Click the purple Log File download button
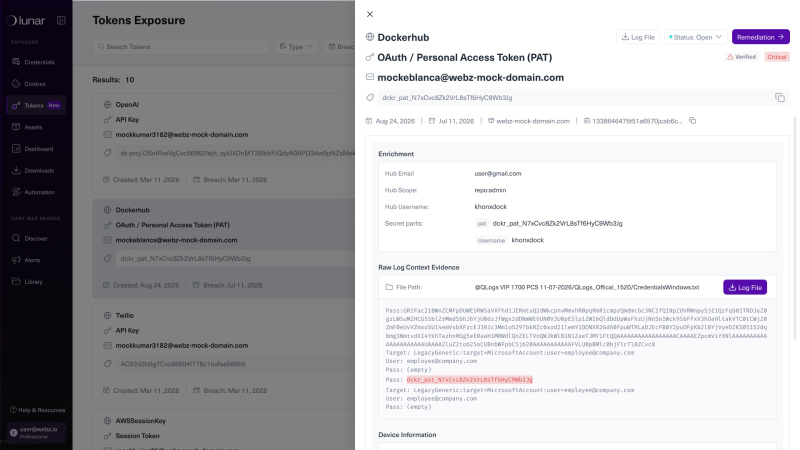This screenshot has height=450, width=800. tap(745, 287)
